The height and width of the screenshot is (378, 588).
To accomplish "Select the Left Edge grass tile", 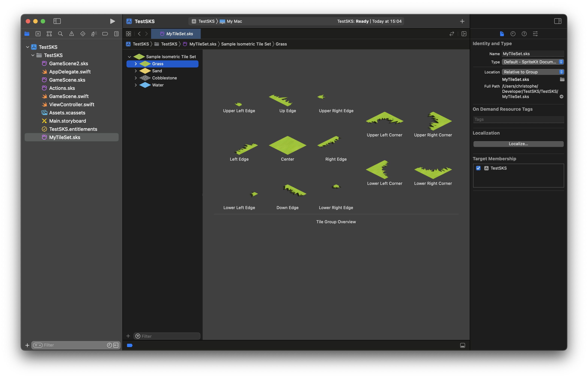I will pyautogui.click(x=246, y=149).
